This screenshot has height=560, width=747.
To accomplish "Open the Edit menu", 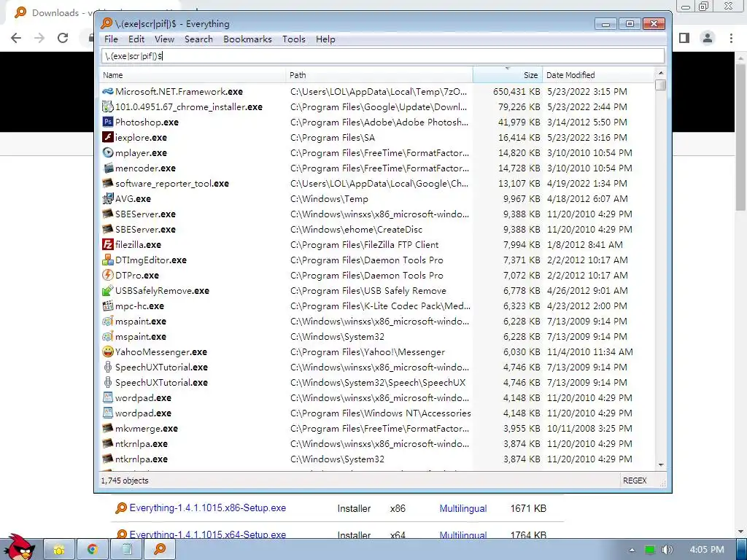I will click(136, 39).
